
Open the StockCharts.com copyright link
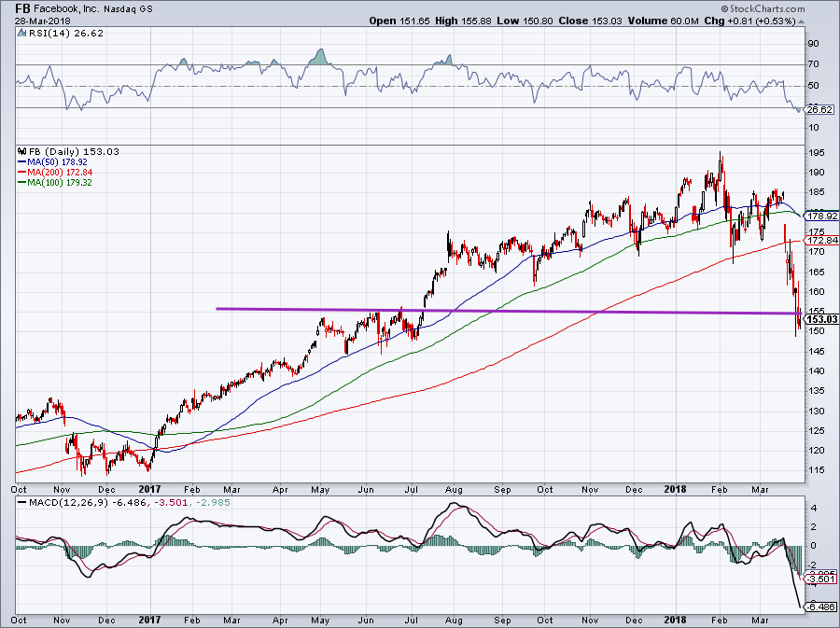click(763, 8)
